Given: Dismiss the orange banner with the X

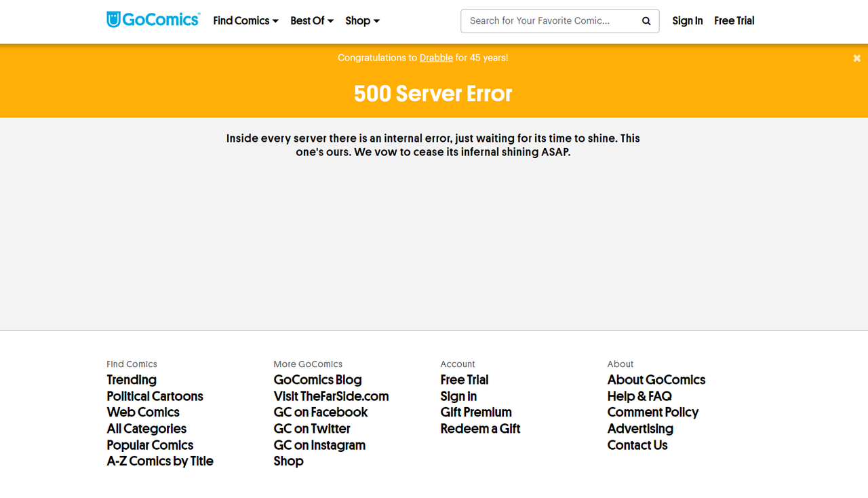Looking at the screenshot, I should (x=856, y=58).
